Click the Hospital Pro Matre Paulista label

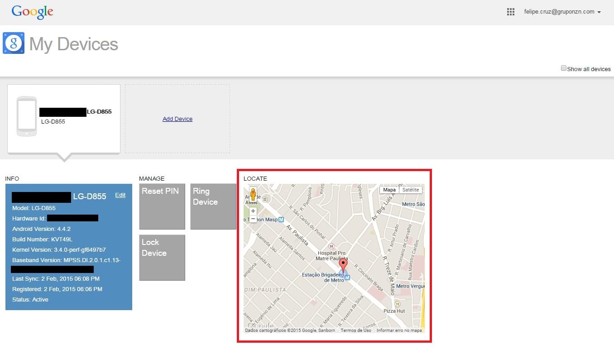[332, 256]
